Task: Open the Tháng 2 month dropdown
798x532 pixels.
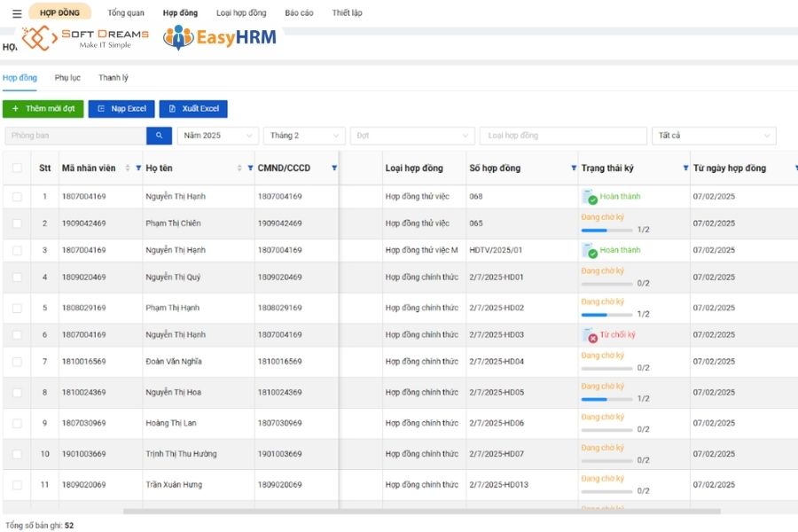Action: click(x=304, y=136)
